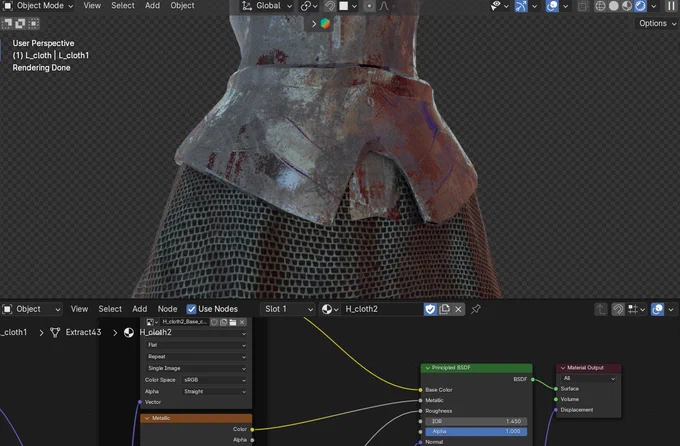Open the node editor Select menu
The image size is (680, 446).
(110, 309)
